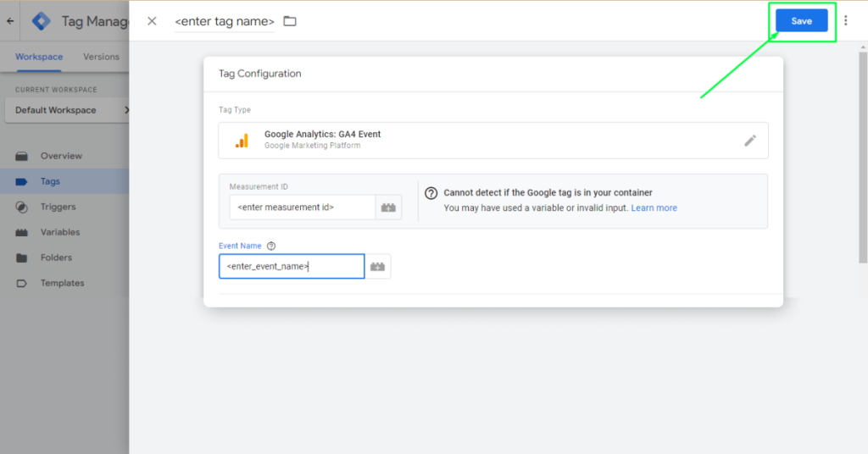The image size is (868, 454).
Task: Click the Google tag detection help icon
Action: (x=431, y=193)
